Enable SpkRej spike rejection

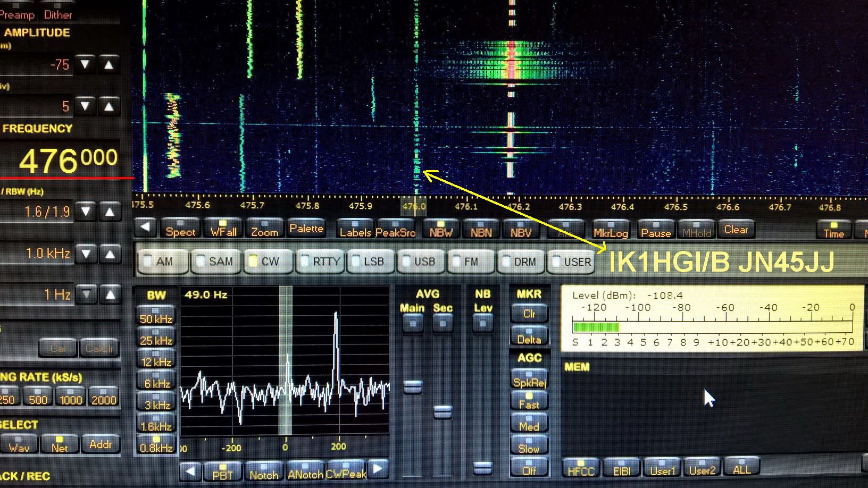point(529,379)
